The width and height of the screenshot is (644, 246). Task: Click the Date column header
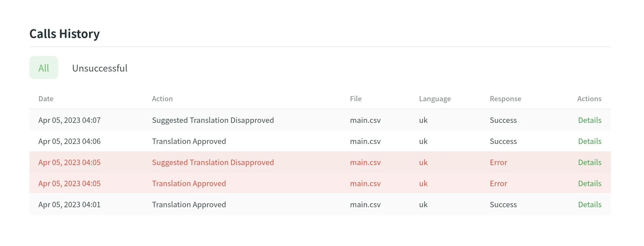(x=46, y=99)
